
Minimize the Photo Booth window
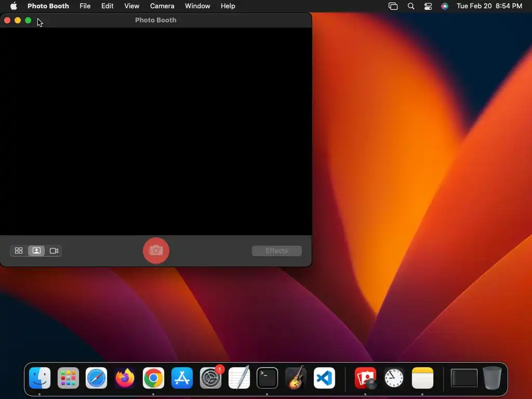pos(18,20)
